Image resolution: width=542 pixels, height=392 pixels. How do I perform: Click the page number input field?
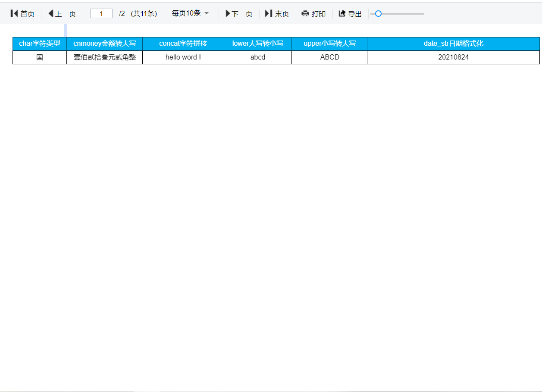[x=101, y=13]
